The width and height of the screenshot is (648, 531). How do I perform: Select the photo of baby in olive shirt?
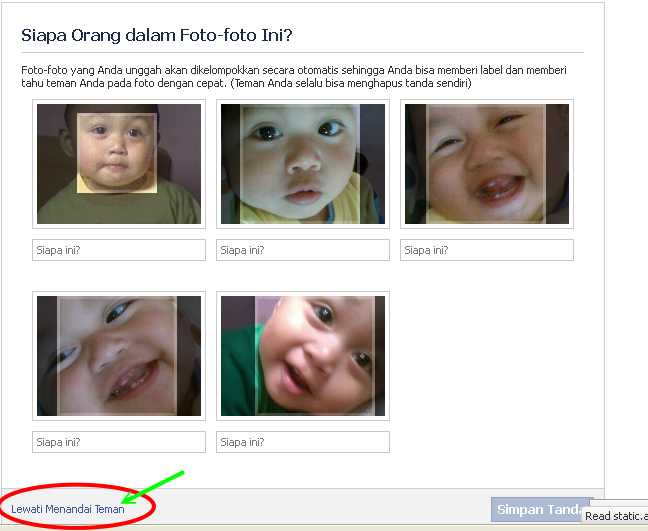point(119,164)
